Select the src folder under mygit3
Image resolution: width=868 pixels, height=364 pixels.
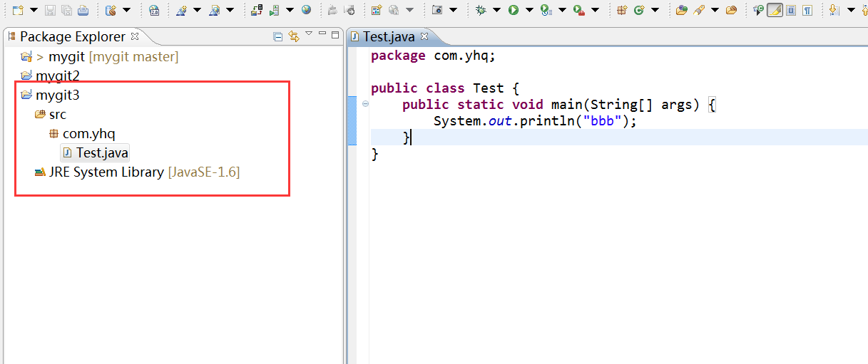pyautogui.click(x=50, y=114)
